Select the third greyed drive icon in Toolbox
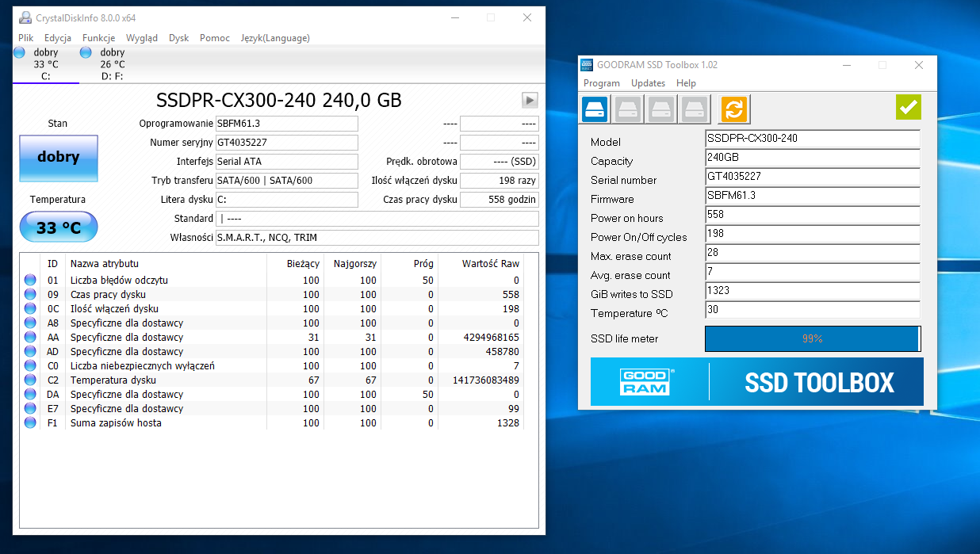980x554 pixels. coord(661,109)
